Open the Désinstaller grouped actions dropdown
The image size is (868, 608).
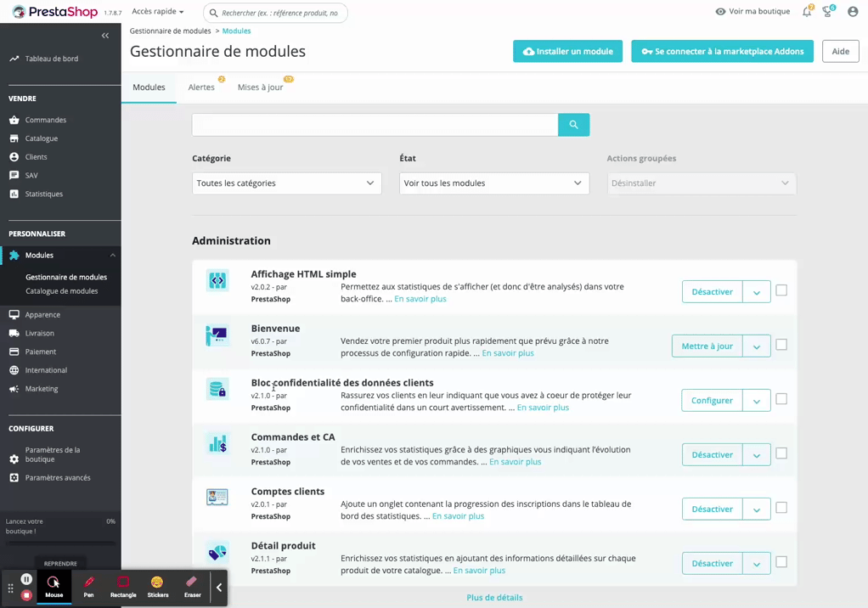[x=702, y=183]
